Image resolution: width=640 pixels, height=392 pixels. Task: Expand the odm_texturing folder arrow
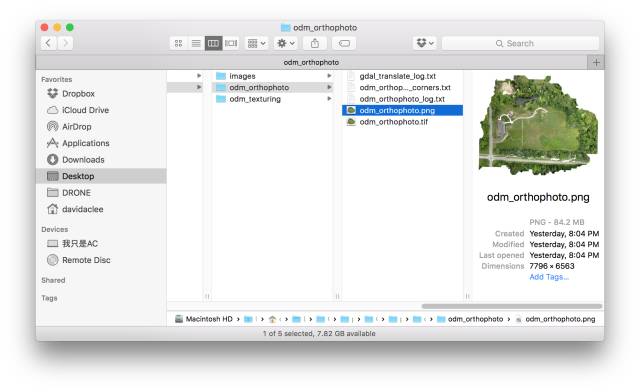329,99
